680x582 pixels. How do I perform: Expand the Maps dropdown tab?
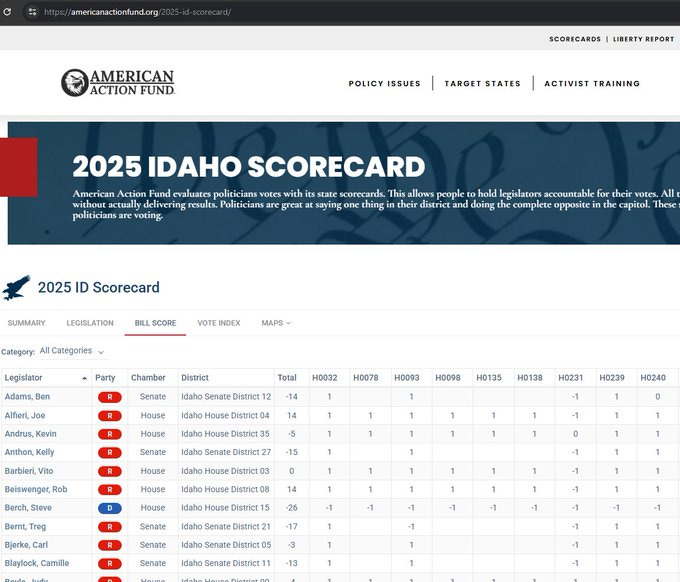(x=276, y=323)
